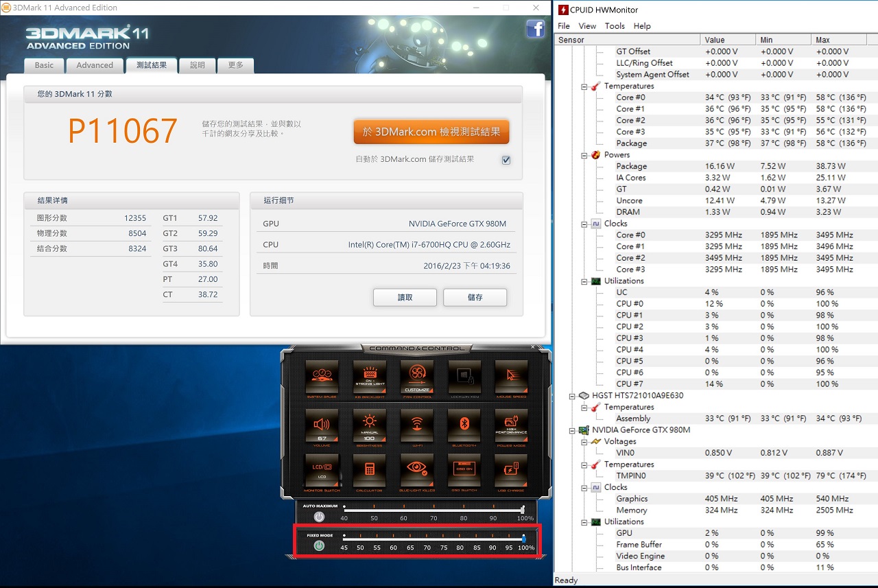878x588 pixels.
Task: Select the CPU #7 utilization row
Action: pyautogui.click(x=715, y=384)
